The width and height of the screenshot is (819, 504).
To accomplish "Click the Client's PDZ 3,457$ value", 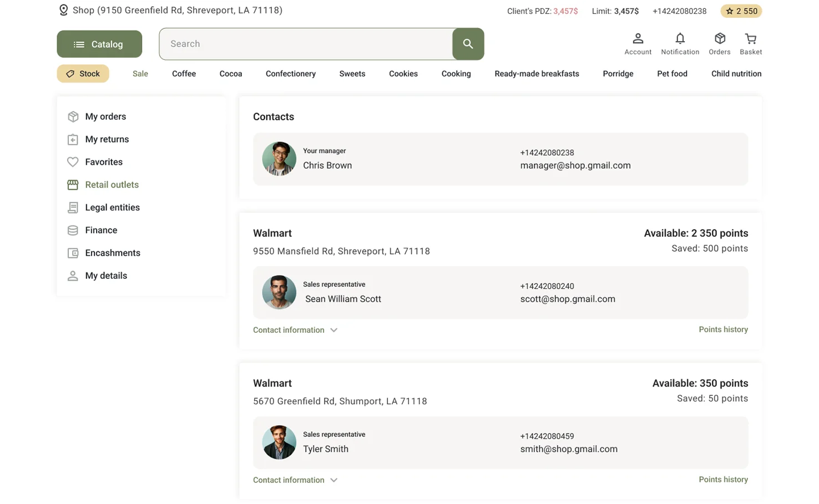I will click(x=565, y=11).
